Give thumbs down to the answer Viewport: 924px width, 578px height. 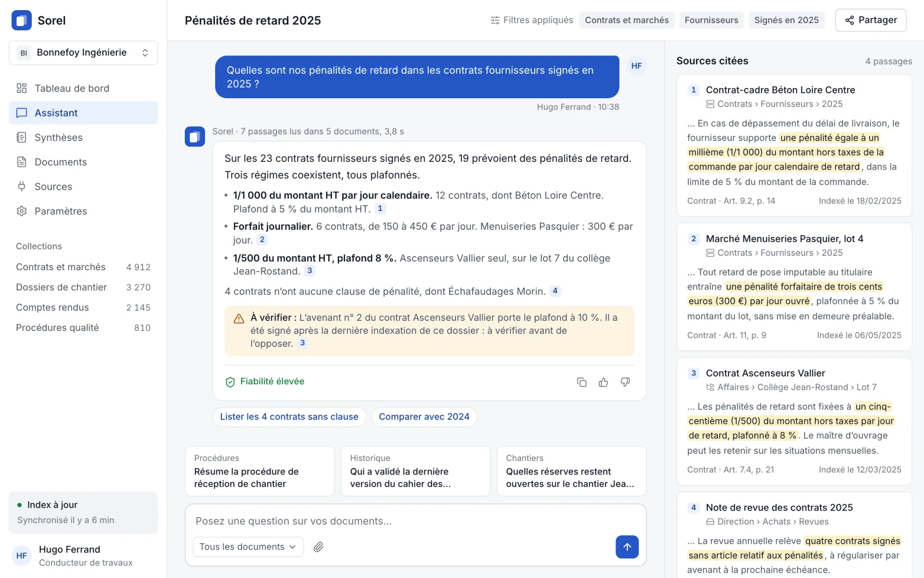pos(625,382)
